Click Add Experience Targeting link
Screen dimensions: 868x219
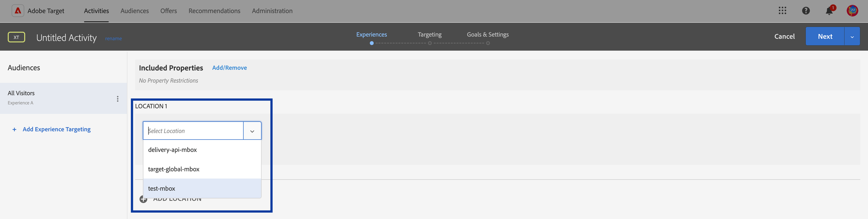tap(57, 129)
